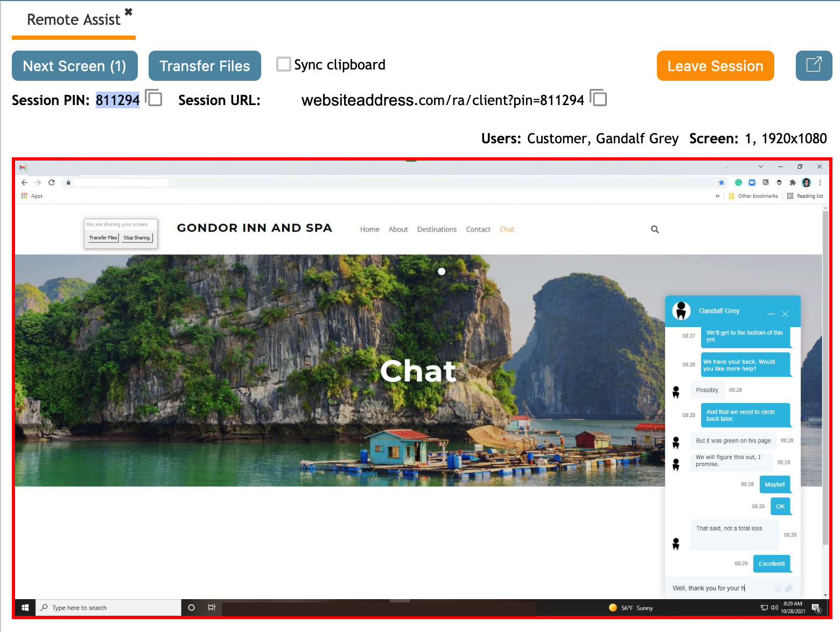Expand the hidden bookmarks chevron
The width and height of the screenshot is (840, 632).
718,196
